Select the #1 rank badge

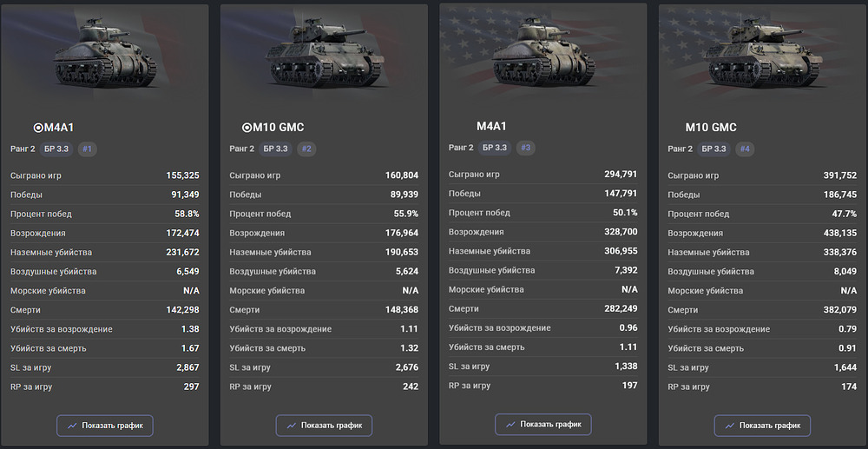tap(88, 149)
